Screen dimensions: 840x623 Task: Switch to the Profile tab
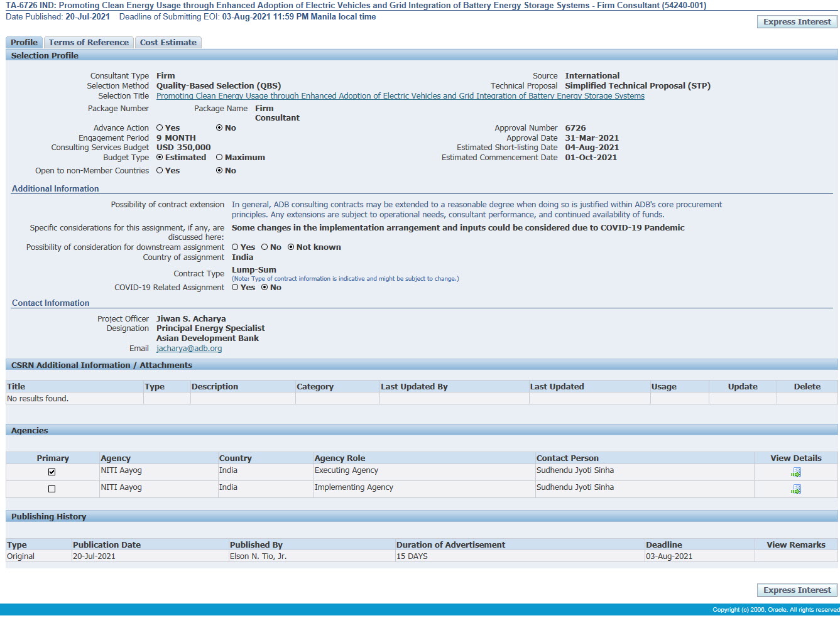(x=24, y=42)
